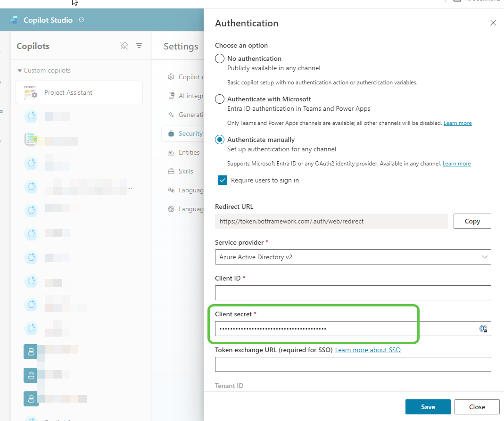Click the Security settings item
Viewport: 504px width, 421px height.
[x=190, y=133]
